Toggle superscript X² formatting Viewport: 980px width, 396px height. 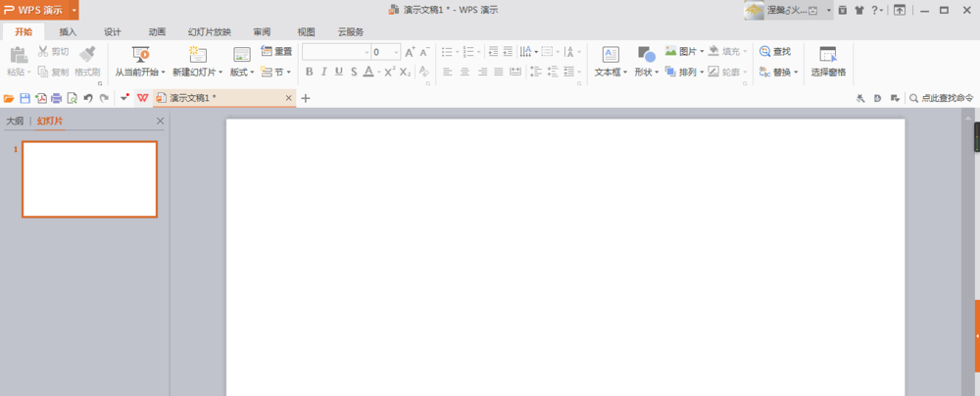pos(389,72)
